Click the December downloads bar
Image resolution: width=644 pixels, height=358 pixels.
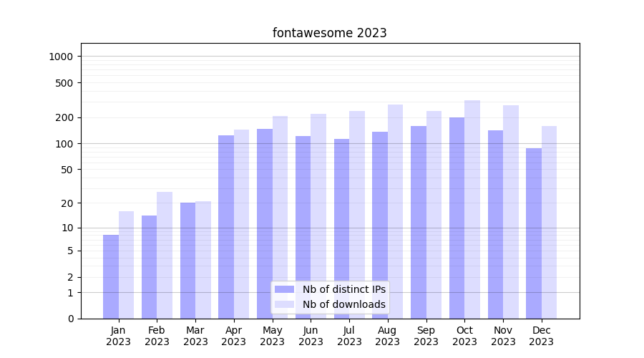(549, 222)
